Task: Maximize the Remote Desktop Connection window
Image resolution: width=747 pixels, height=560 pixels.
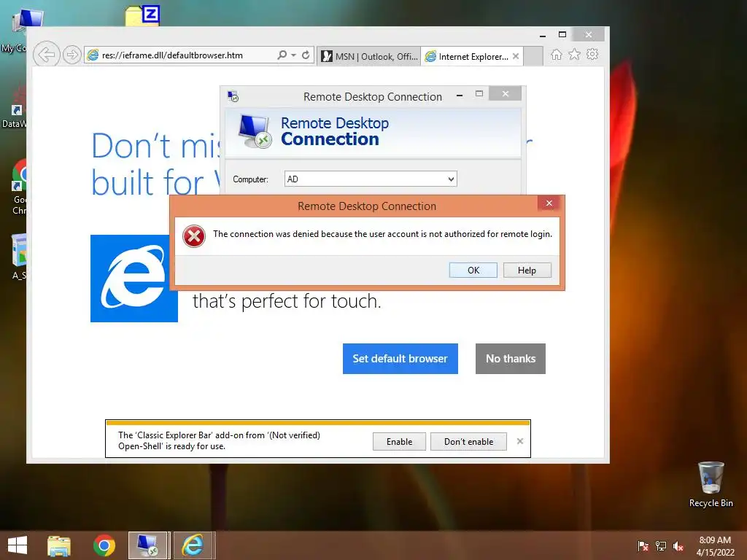Action: [x=479, y=94]
